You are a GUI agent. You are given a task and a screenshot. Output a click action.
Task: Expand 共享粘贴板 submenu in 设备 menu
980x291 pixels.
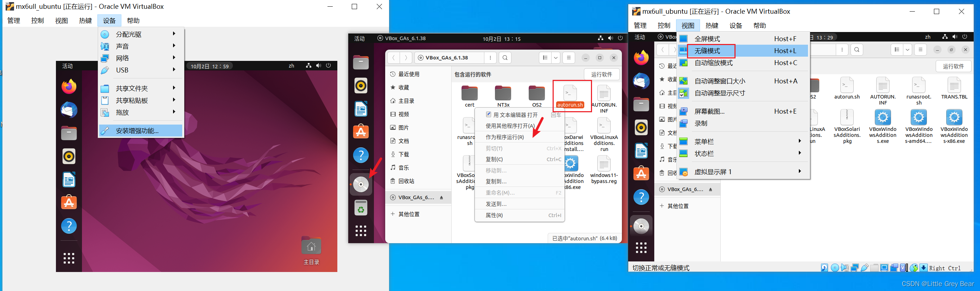tap(141, 100)
